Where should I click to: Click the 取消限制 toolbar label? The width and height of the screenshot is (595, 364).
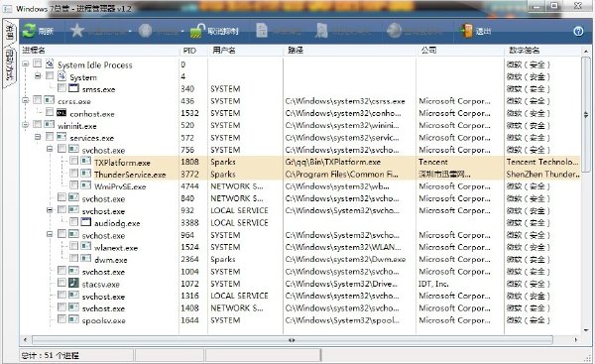click(223, 31)
